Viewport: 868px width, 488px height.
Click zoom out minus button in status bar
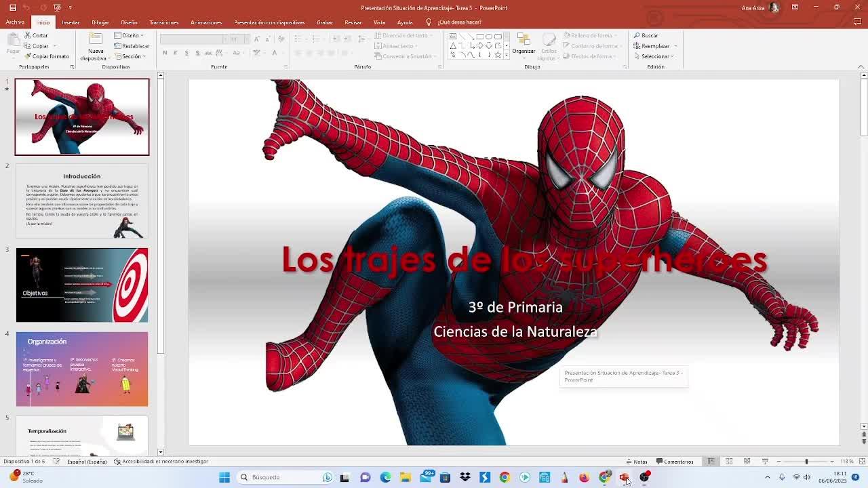[x=778, y=462]
